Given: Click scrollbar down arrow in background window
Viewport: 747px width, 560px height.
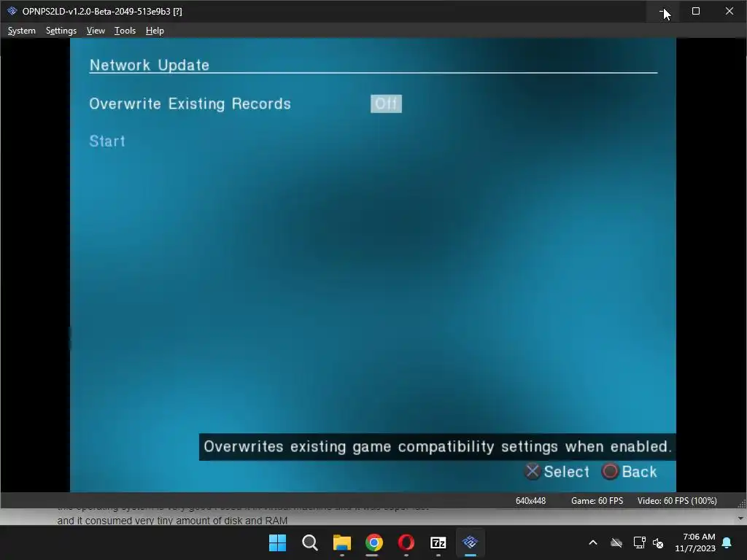Looking at the screenshot, I should [x=741, y=518].
